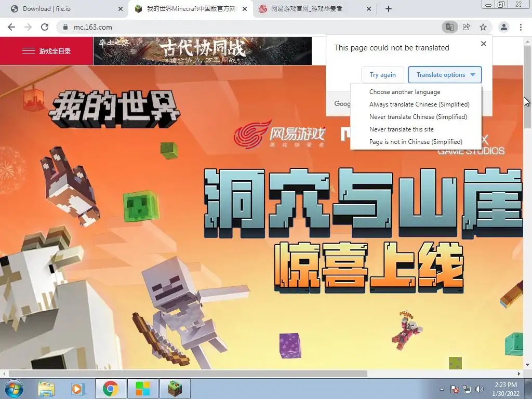Switch to 我的世界Minecraft中国版 tab
Screen dimensions: 532x399
(x=191, y=9)
